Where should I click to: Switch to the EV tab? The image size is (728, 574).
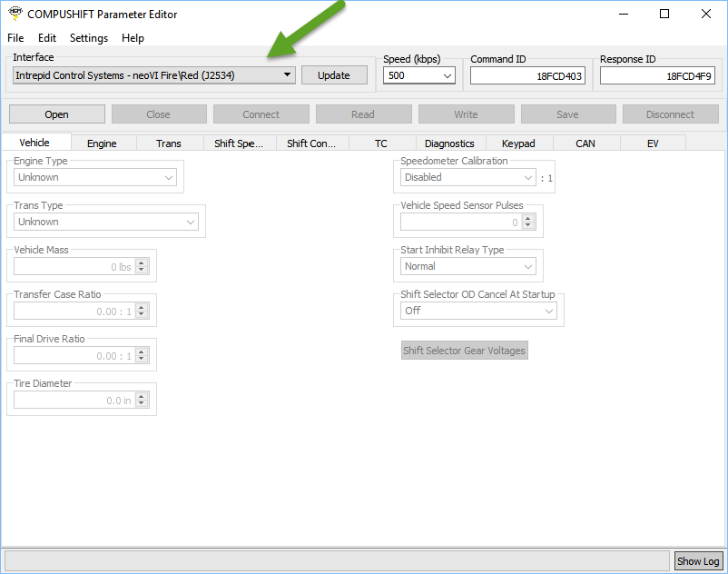tap(653, 143)
